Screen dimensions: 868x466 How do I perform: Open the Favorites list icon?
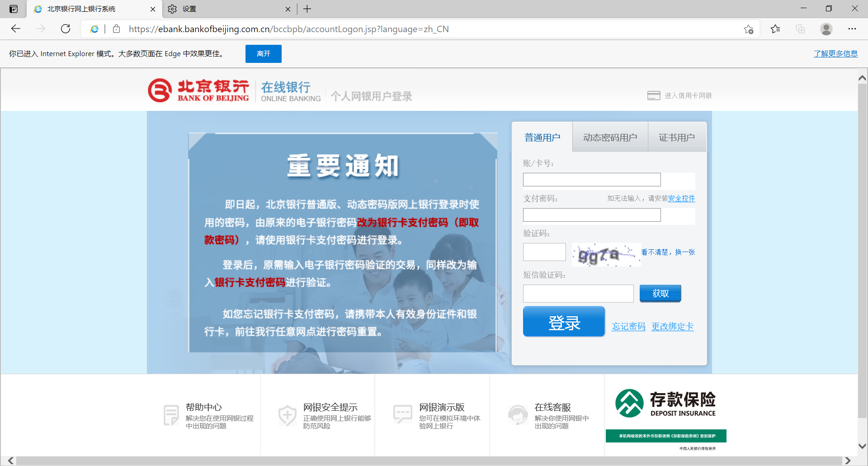pyautogui.click(x=775, y=29)
